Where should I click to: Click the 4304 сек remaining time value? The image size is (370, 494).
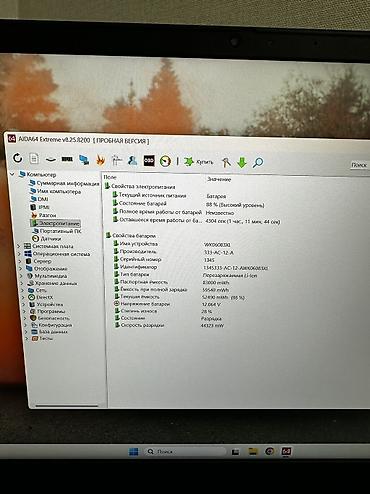pos(243,221)
